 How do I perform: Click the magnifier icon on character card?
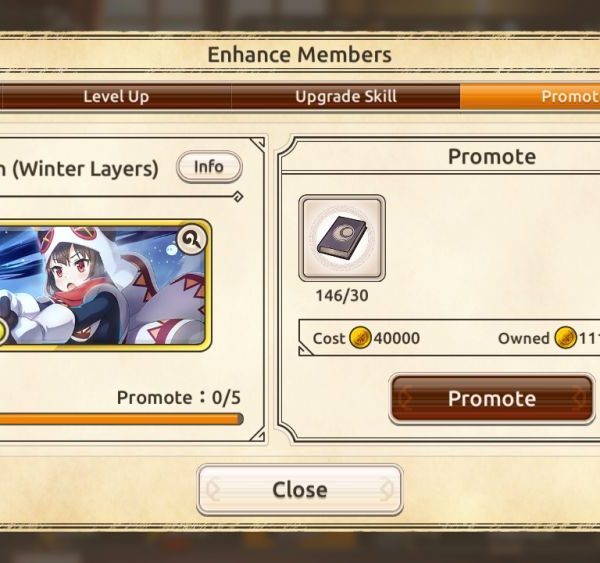coord(192,240)
